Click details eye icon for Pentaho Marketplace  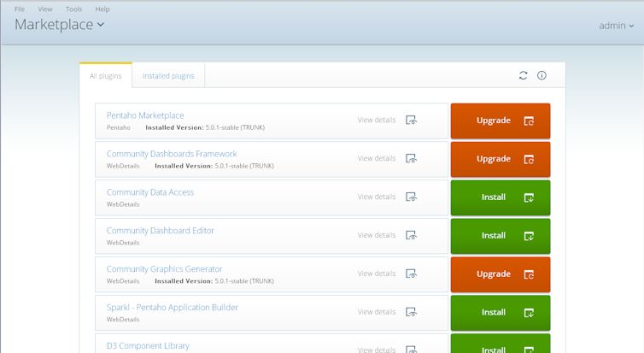(x=411, y=120)
